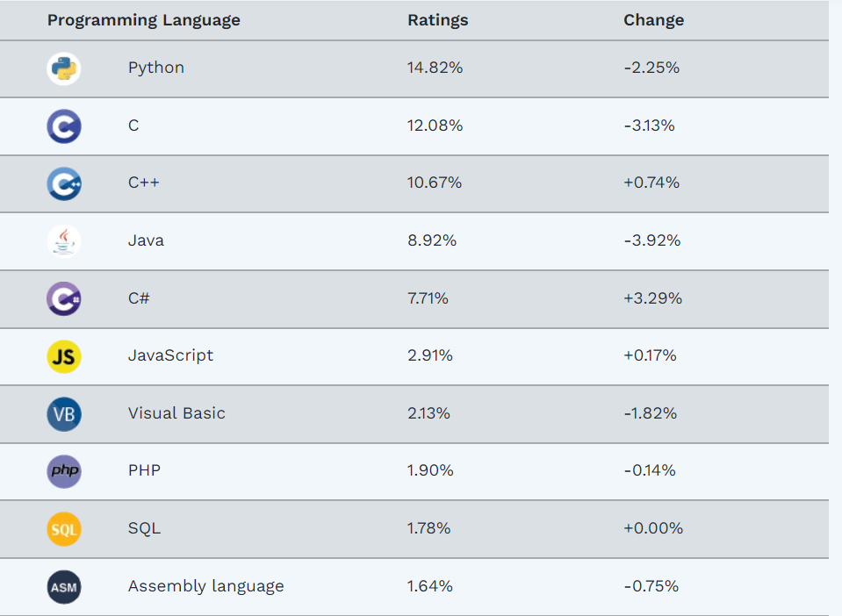842x616 pixels.
Task: Click the Ratings column header
Action: pos(437,20)
